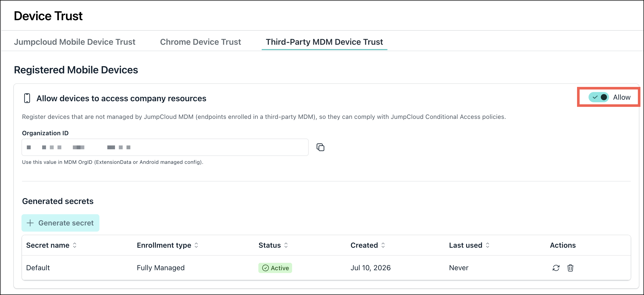The height and width of the screenshot is (295, 644).
Task: Toggle the Allow devices switch
Action: tap(599, 97)
